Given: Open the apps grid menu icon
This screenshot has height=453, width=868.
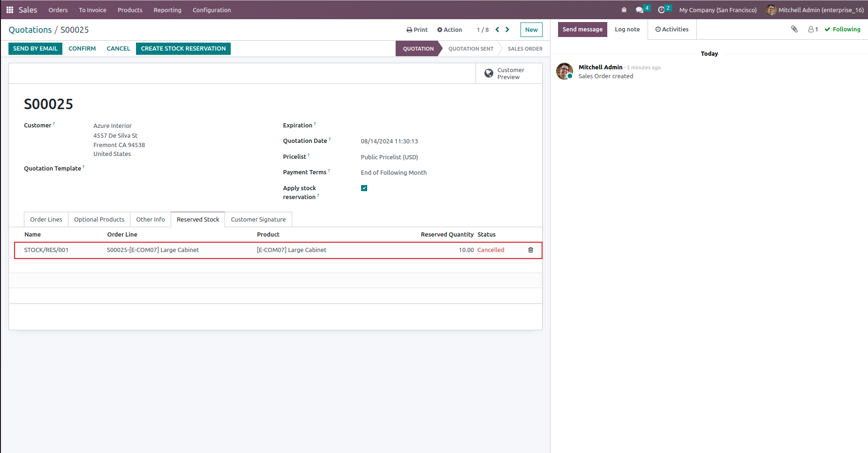Looking at the screenshot, I should coord(9,10).
